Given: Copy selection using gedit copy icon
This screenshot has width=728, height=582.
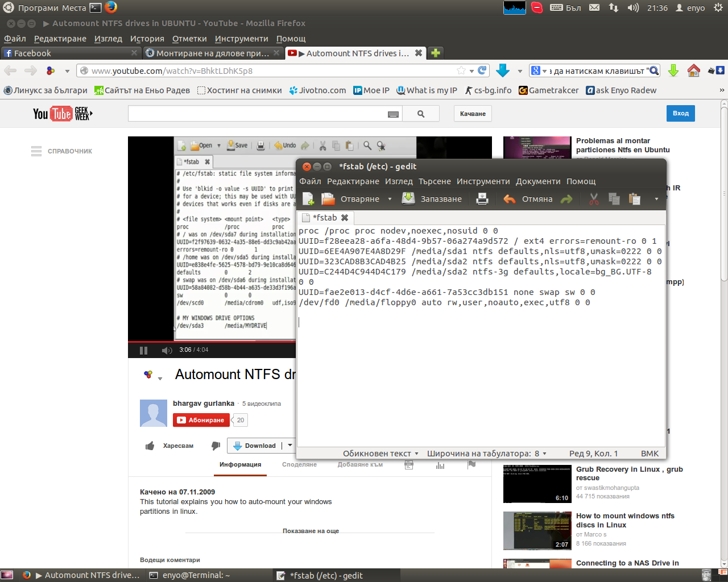Looking at the screenshot, I should point(614,199).
